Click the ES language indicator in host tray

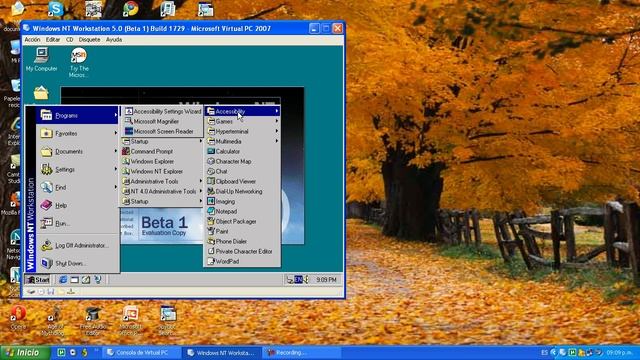(544, 352)
